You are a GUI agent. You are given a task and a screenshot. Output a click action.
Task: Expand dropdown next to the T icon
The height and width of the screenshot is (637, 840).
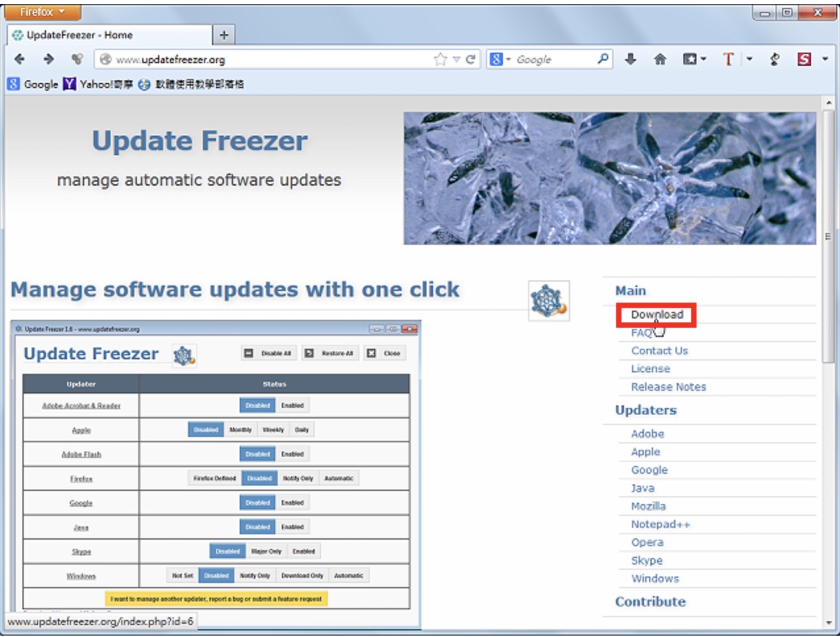[749, 59]
